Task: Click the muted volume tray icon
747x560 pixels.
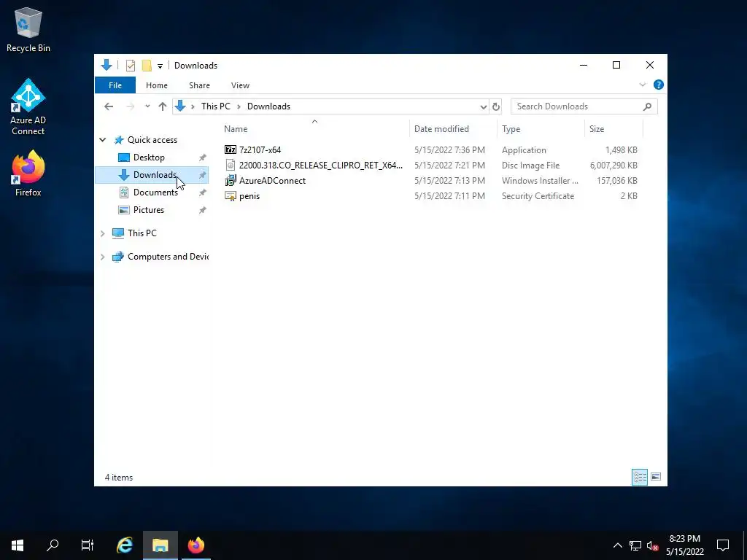Action: point(652,545)
